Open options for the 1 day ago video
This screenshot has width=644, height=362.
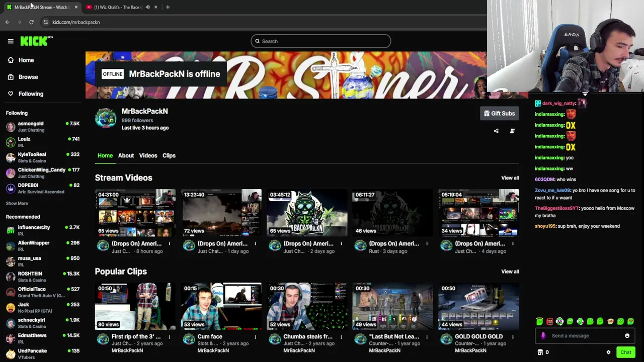coord(255,244)
